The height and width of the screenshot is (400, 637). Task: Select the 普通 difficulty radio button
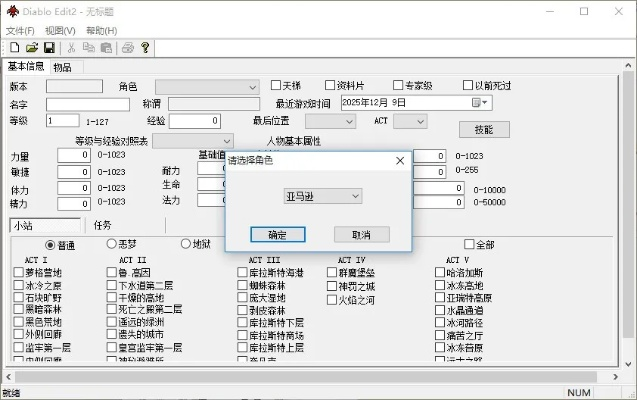pos(50,245)
